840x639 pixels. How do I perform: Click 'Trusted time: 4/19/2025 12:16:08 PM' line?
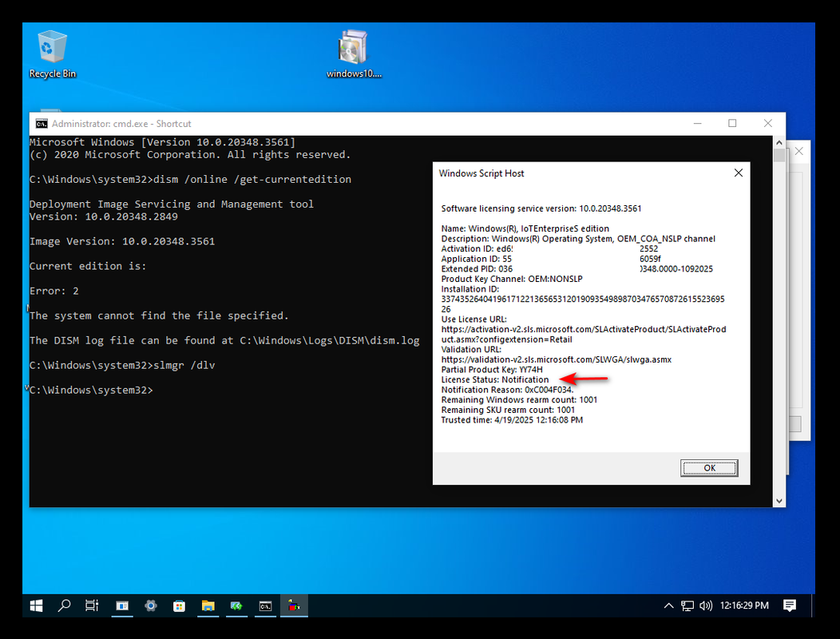coord(512,420)
